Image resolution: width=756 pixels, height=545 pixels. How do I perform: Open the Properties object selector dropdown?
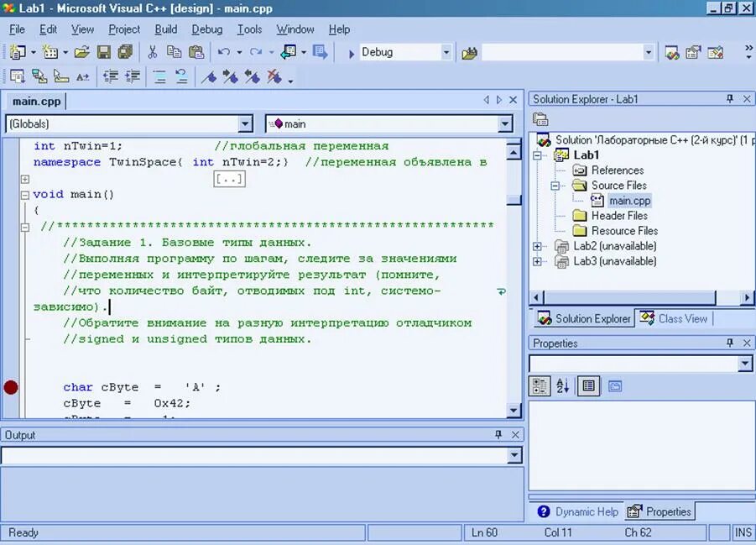coord(745,363)
